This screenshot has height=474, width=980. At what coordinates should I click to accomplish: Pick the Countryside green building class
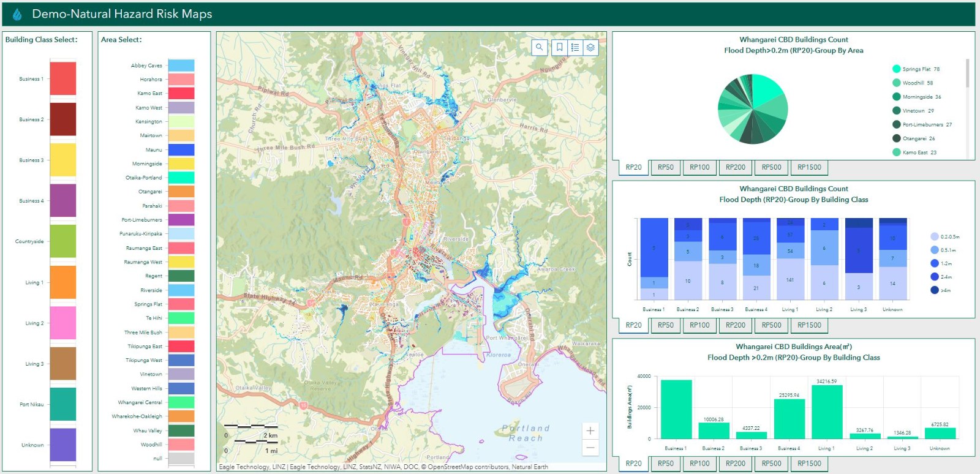pos(62,241)
